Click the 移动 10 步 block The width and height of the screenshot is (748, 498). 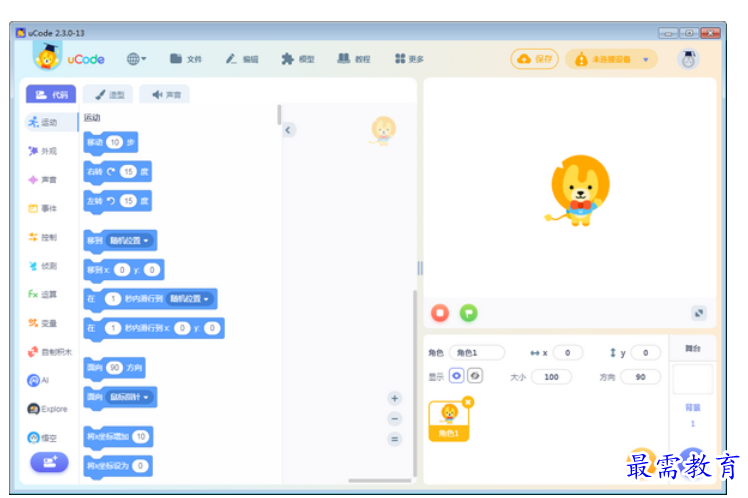[x=111, y=143]
